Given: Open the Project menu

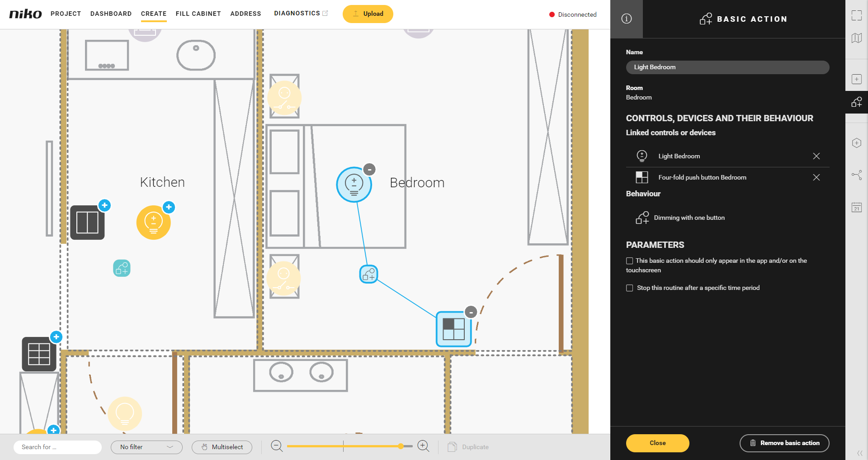Looking at the screenshot, I should 66,14.
